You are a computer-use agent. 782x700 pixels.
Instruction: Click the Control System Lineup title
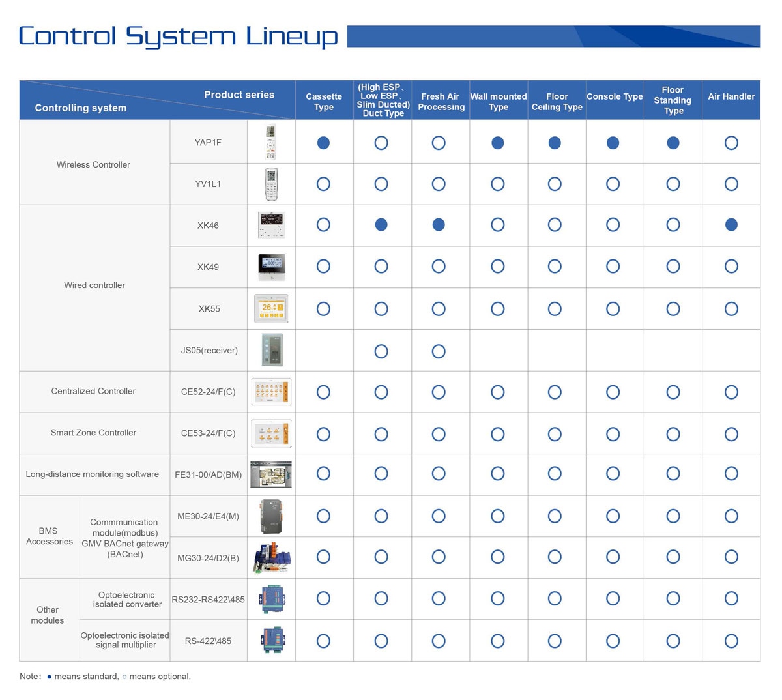point(179,36)
